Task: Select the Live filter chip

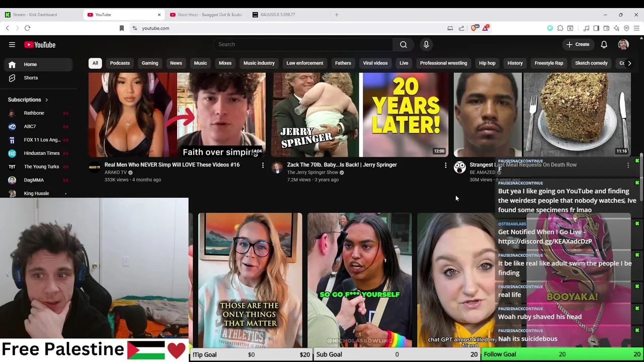Action: pos(404,63)
